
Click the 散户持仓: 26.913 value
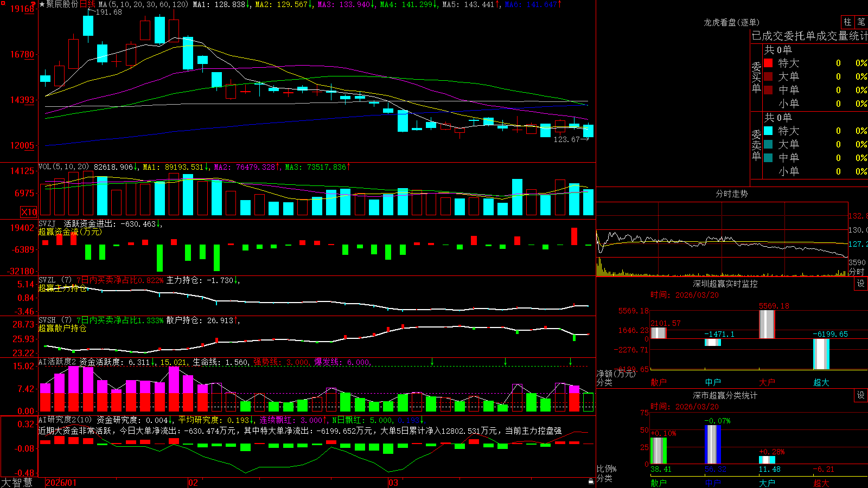coord(200,320)
